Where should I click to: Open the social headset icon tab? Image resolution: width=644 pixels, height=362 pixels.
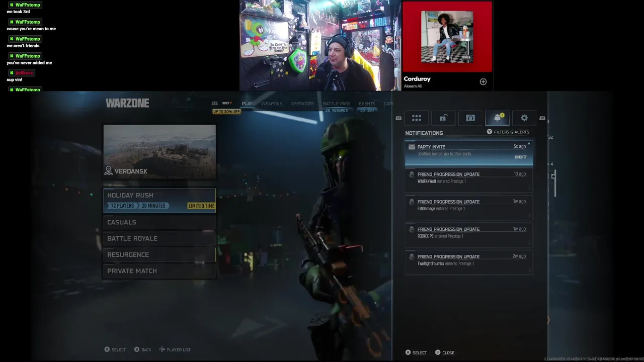470,118
